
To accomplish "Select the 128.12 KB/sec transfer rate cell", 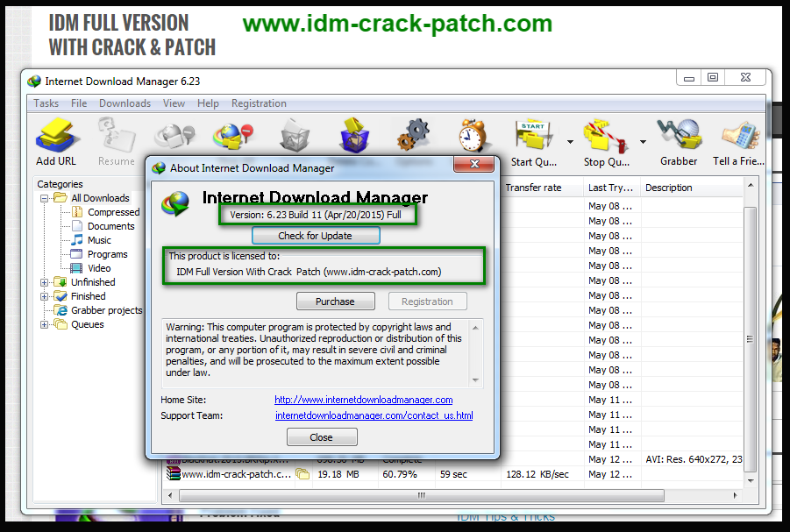I will [x=537, y=474].
